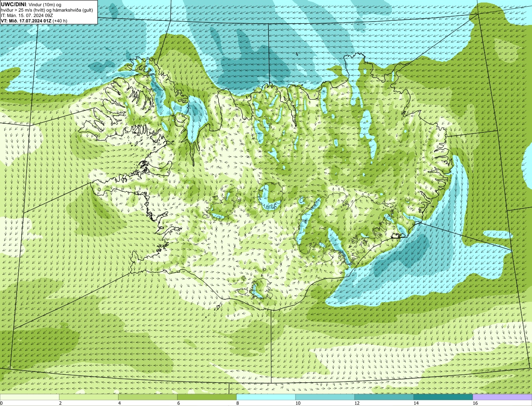
Task: Click the "16" scale label under the legend
Action: click(x=475, y=403)
